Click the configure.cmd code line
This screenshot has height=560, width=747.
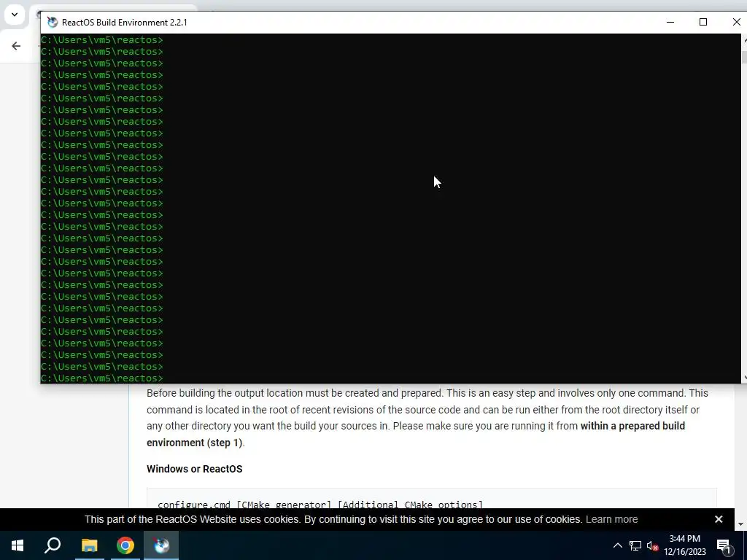click(320, 505)
